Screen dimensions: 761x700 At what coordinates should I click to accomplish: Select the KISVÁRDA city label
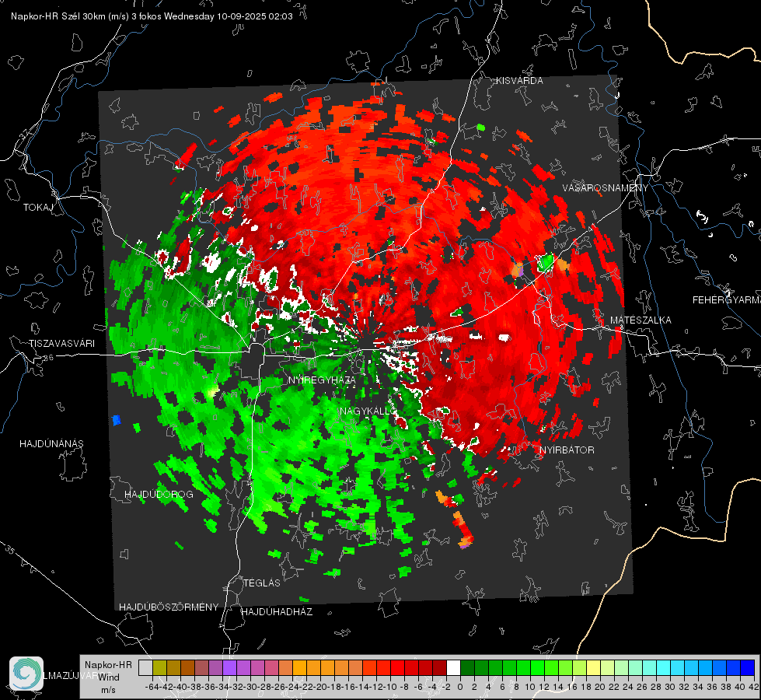tap(519, 81)
